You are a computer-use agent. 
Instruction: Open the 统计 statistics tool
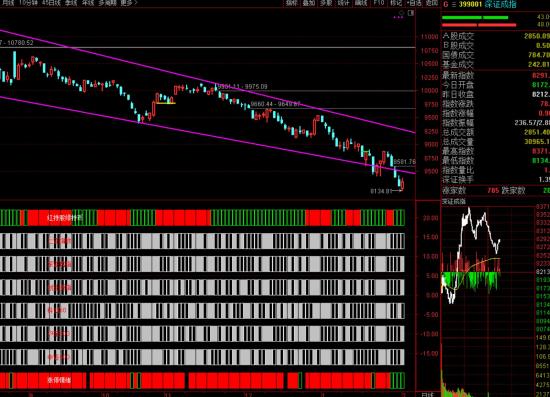pyautogui.click(x=343, y=3)
